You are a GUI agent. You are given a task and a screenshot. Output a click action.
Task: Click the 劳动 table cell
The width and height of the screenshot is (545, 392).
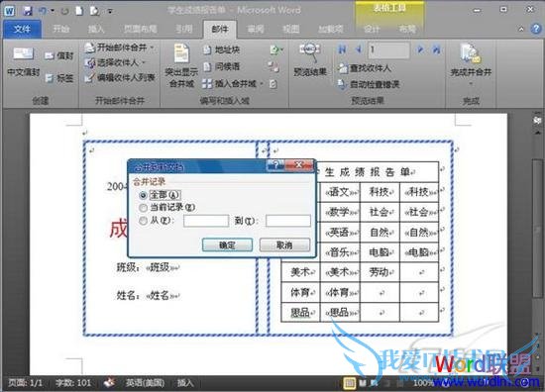click(380, 272)
